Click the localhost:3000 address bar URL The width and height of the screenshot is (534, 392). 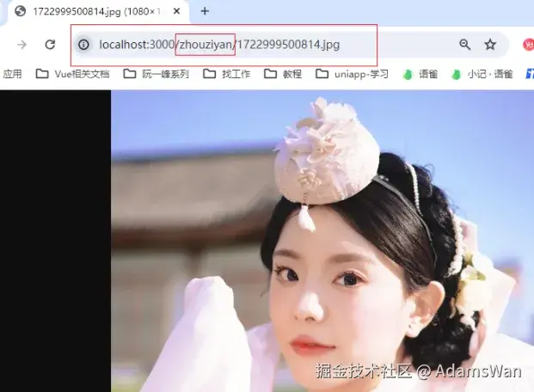(219, 45)
